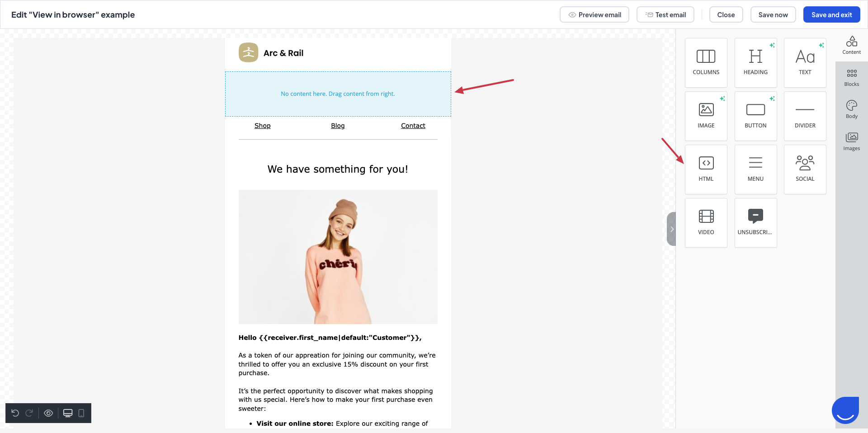This screenshot has height=433, width=868.
Task: Add the Button content block
Action: pos(755,116)
